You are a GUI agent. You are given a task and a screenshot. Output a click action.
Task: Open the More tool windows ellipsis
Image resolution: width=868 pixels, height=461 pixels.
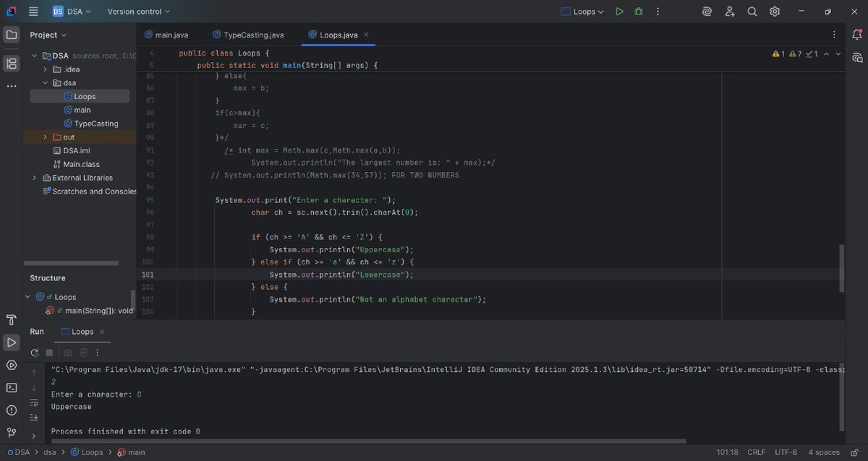[x=12, y=86]
